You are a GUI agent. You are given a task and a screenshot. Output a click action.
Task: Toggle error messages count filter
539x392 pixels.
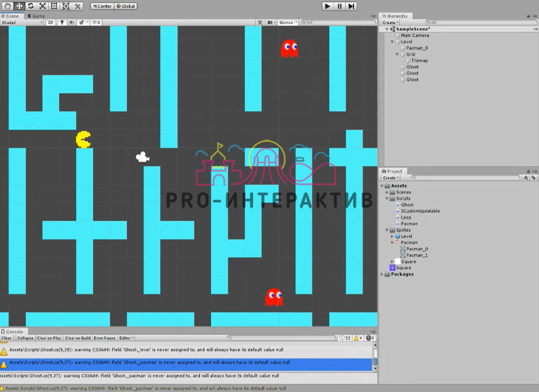coord(370,338)
